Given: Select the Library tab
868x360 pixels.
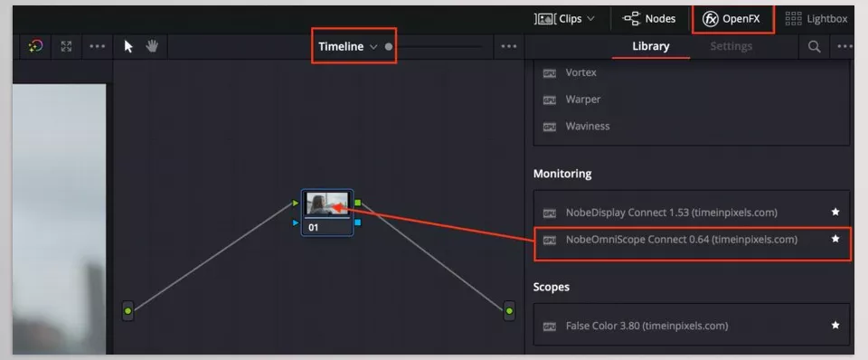Looking at the screenshot, I should (650, 46).
